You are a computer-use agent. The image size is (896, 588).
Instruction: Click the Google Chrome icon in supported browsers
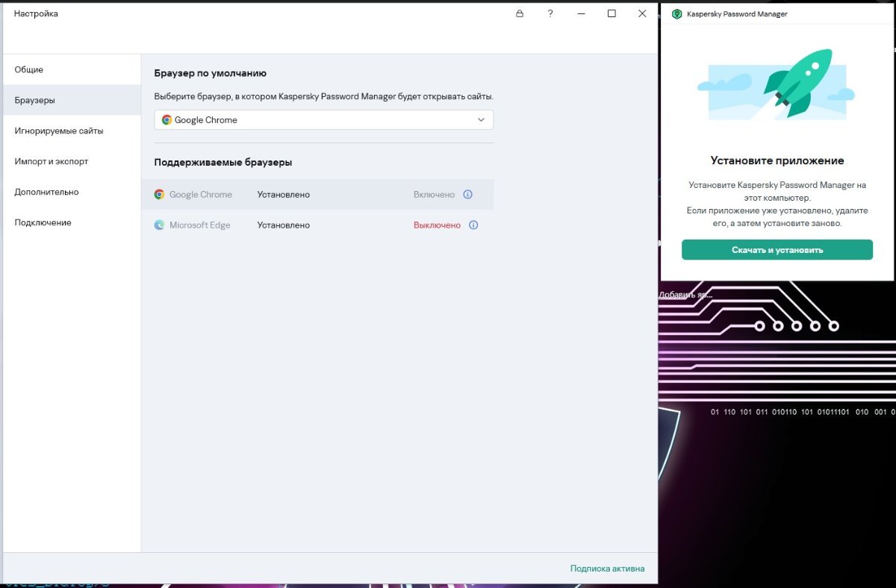coord(159,194)
